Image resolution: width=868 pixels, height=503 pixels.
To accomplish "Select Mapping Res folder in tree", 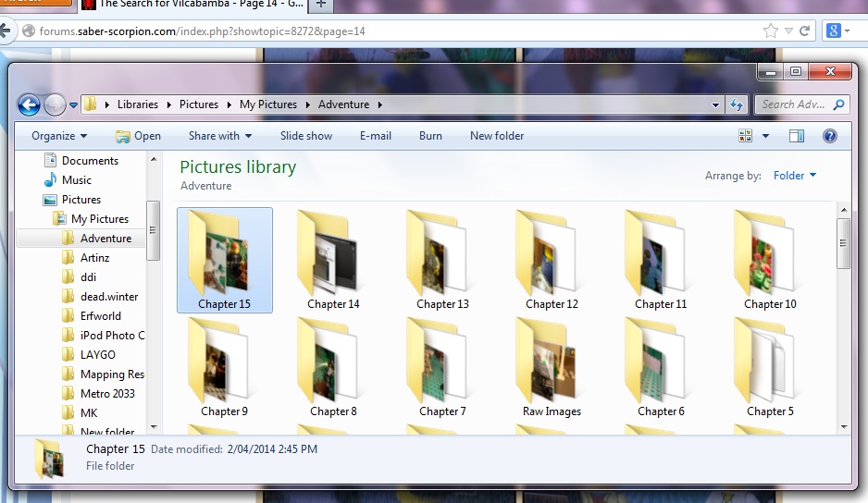I will [104, 374].
